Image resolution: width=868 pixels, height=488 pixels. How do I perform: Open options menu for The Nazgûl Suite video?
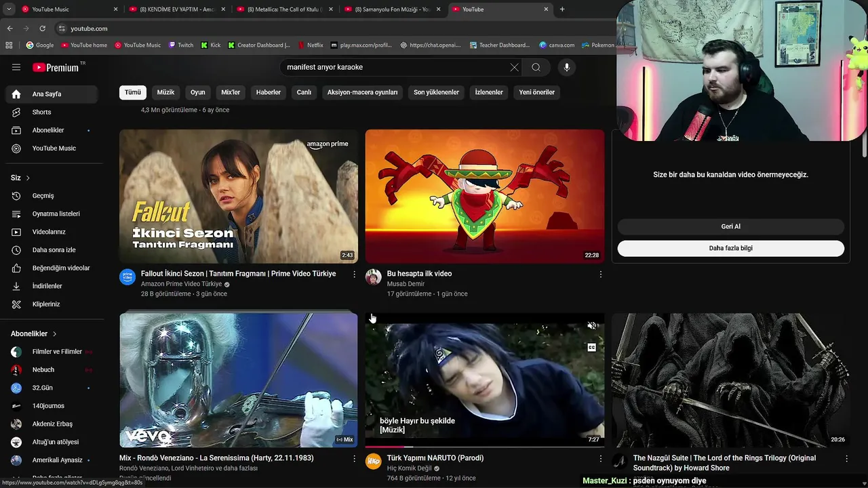tap(846, 459)
